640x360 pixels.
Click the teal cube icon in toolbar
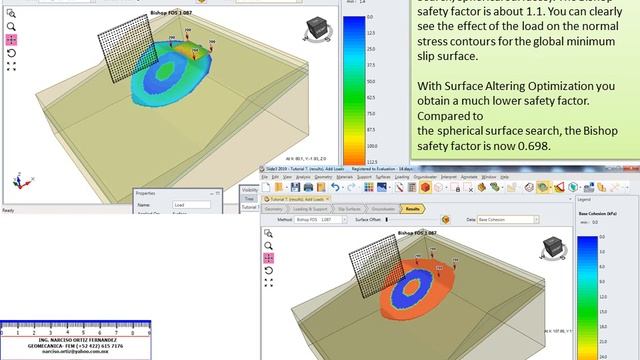573,187
